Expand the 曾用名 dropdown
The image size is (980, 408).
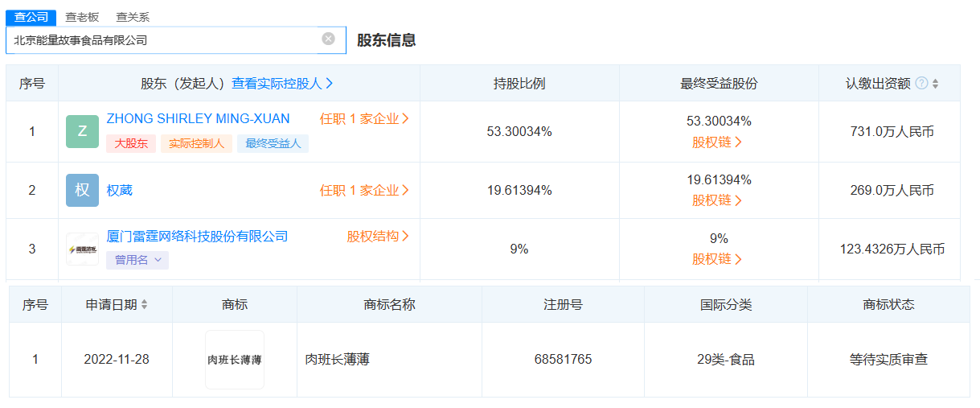tap(137, 260)
